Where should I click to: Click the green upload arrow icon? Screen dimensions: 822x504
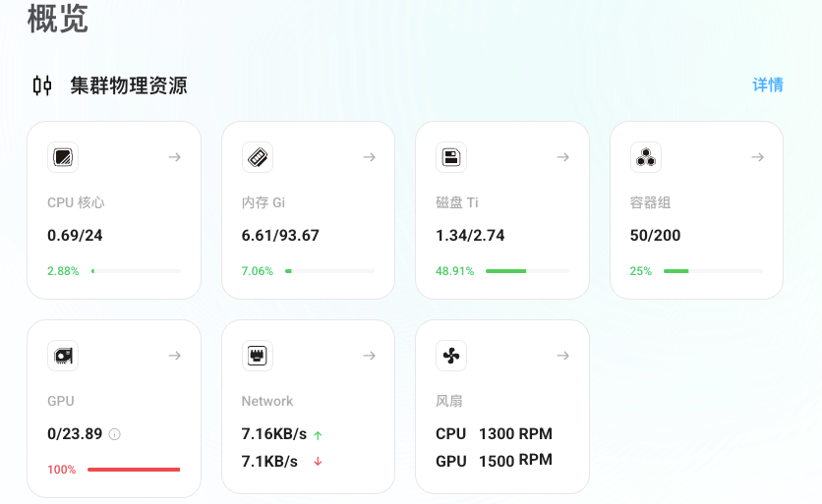pyautogui.click(x=318, y=435)
